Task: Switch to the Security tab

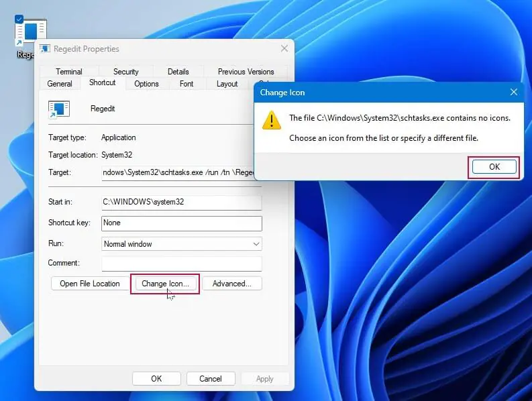Action: [126, 72]
